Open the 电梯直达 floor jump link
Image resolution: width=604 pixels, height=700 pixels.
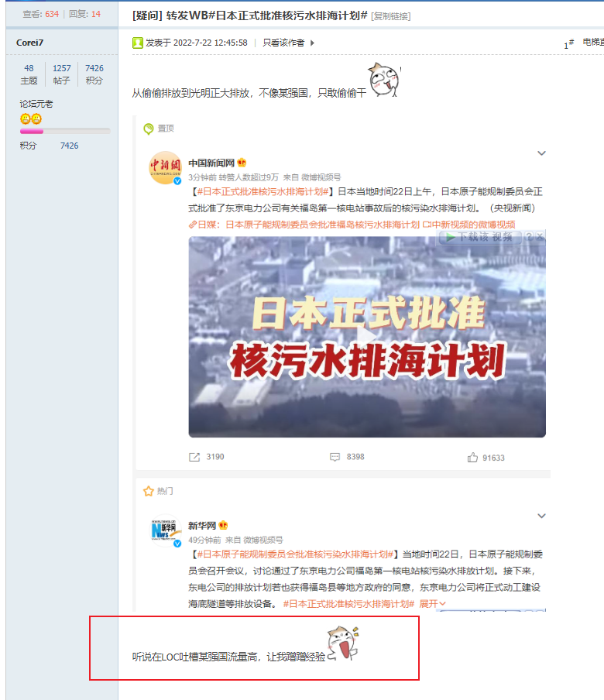593,43
